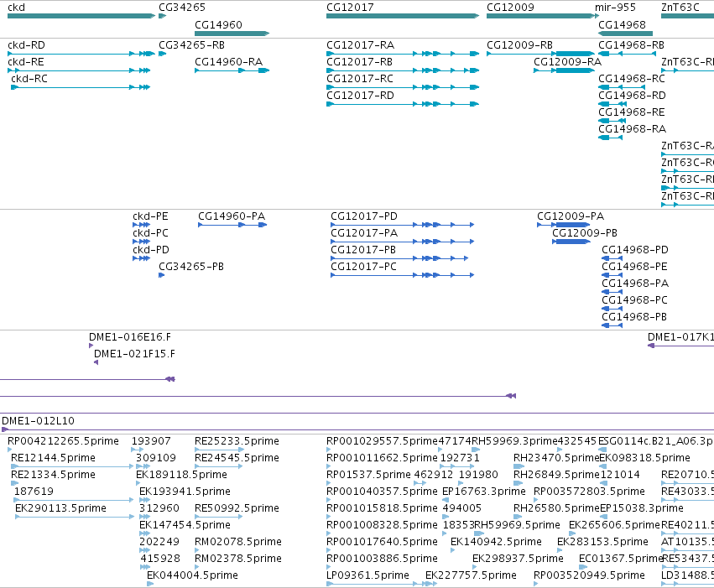
Task: Click the mir-955 gene label
Action: (615, 8)
